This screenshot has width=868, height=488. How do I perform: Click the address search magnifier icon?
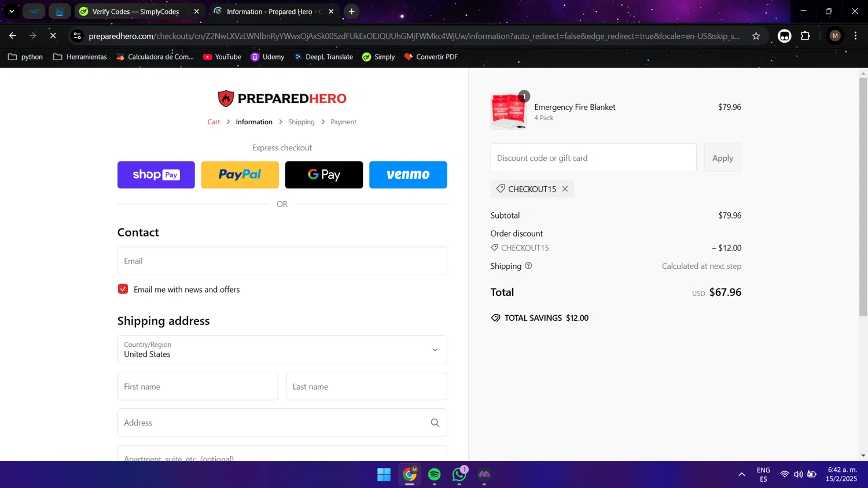435,423
